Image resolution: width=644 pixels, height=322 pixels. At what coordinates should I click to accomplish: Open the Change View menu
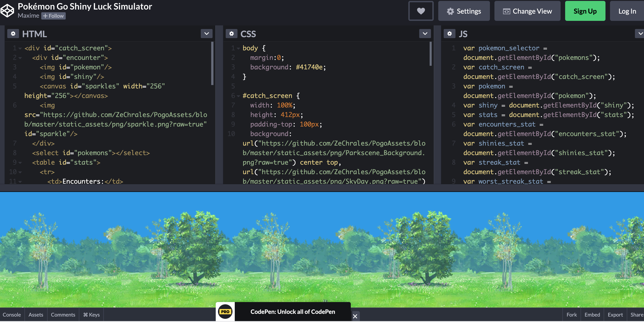(527, 11)
